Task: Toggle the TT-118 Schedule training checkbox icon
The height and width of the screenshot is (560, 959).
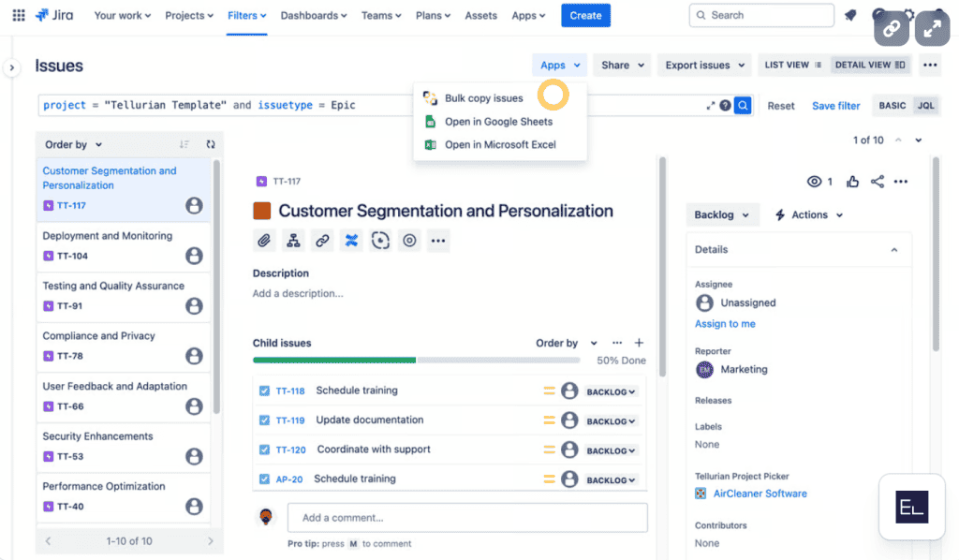Action: click(264, 391)
